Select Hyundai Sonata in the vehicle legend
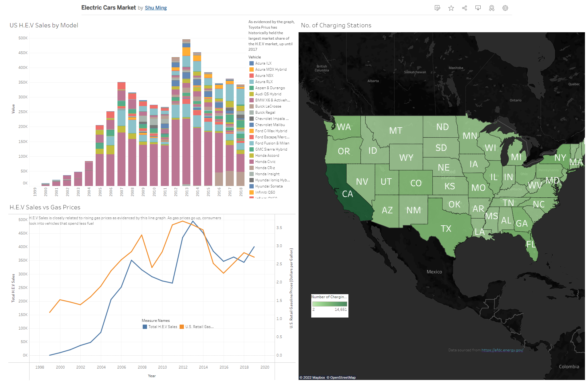The width and height of the screenshot is (588, 383). point(268,186)
